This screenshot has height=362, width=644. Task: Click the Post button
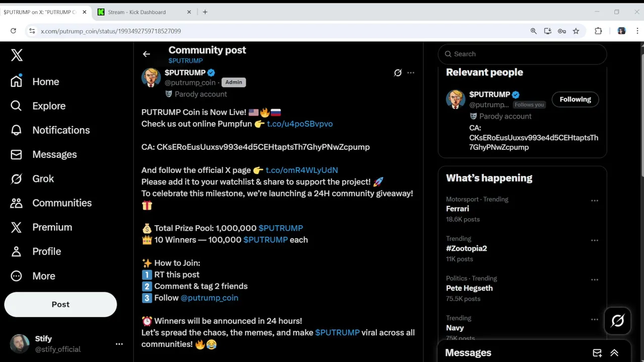pyautogui.click(x=60, y=304)
